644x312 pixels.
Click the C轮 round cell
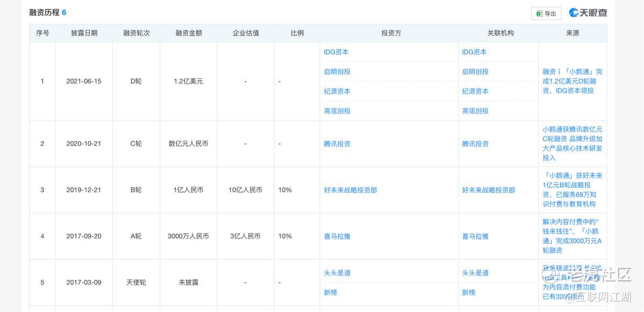(136, 144)
